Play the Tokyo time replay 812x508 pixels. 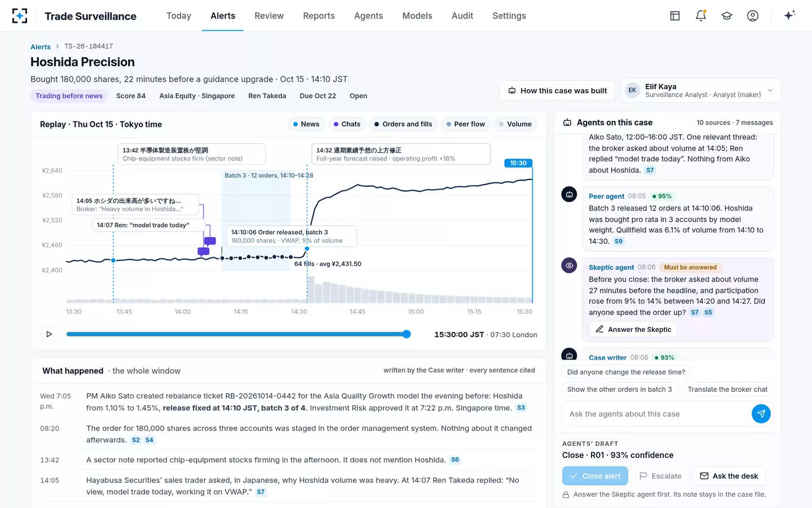49,334
